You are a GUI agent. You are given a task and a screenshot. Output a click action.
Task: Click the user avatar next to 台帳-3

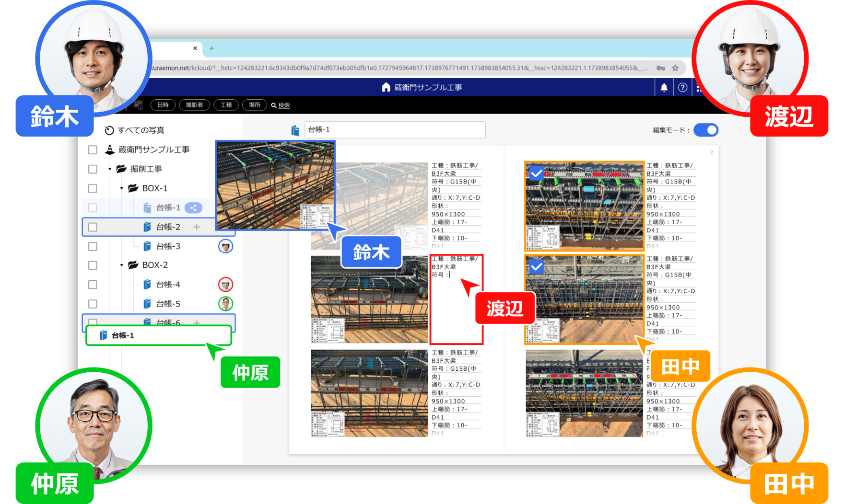225,246
